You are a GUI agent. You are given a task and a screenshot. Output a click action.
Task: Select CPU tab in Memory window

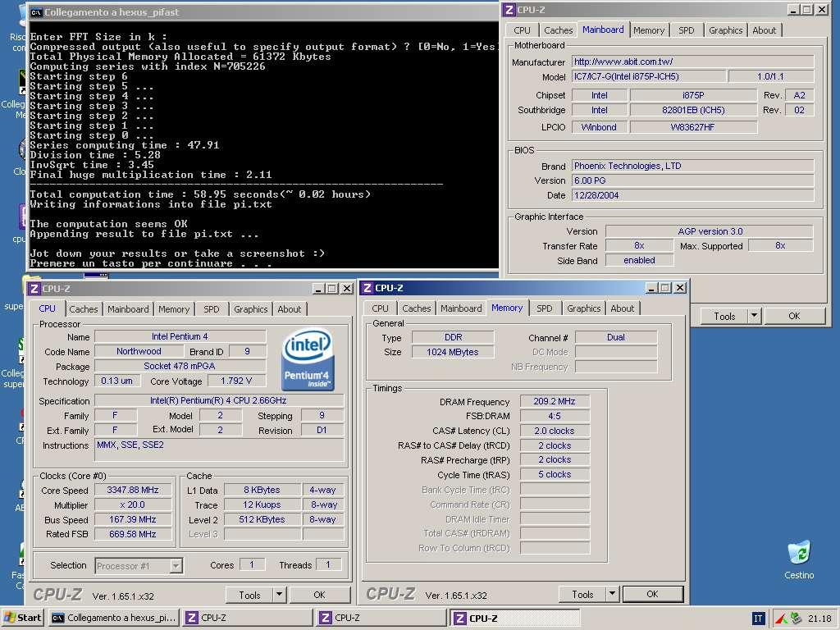381,308
